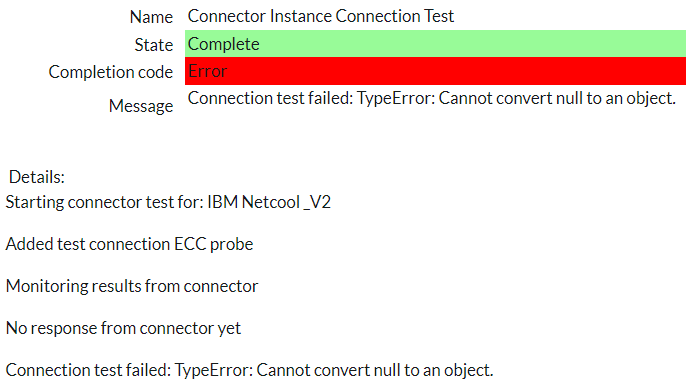686x389 pixels.
Task: Click the Starting connector test for IBM Netcool line
Action: pos(168,202)
